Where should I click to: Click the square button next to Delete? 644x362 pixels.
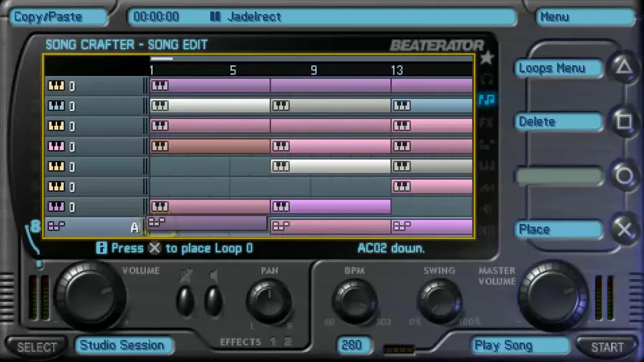coord(624,122)
